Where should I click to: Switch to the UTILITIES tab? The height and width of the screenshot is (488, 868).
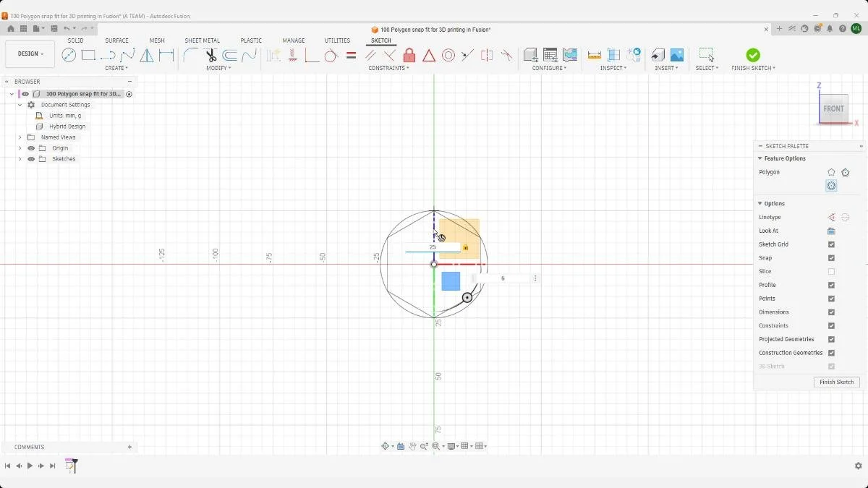tap(337, 40)
